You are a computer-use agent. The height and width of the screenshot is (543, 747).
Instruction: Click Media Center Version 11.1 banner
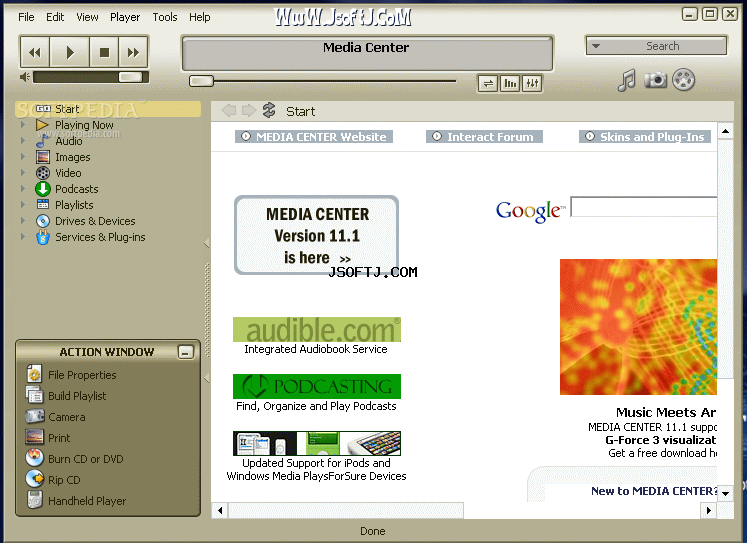(316, 235)
